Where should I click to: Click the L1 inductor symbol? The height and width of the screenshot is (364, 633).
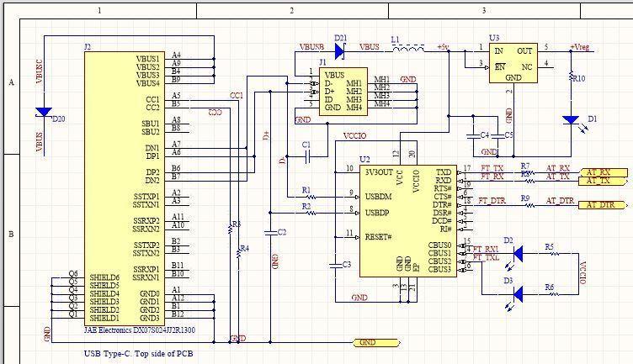[x=408, y=49]
